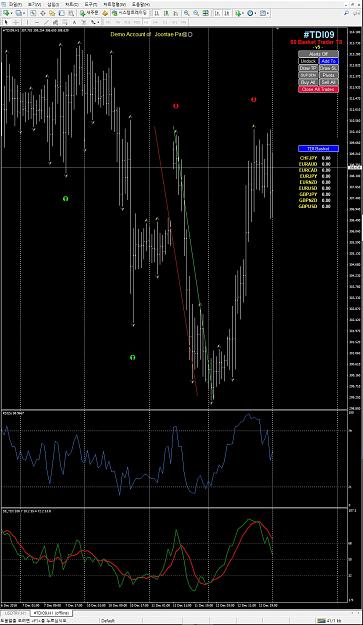The width and height of the screenshot is (363, 625).
Task: Select the horizontal line drawing tool
Action: (x=37, y=22)
